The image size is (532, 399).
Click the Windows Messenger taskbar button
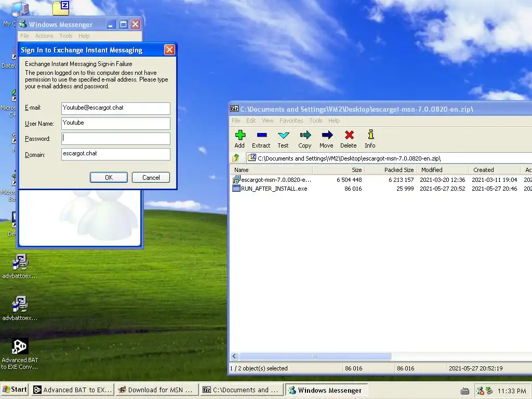tap(326, 390)
